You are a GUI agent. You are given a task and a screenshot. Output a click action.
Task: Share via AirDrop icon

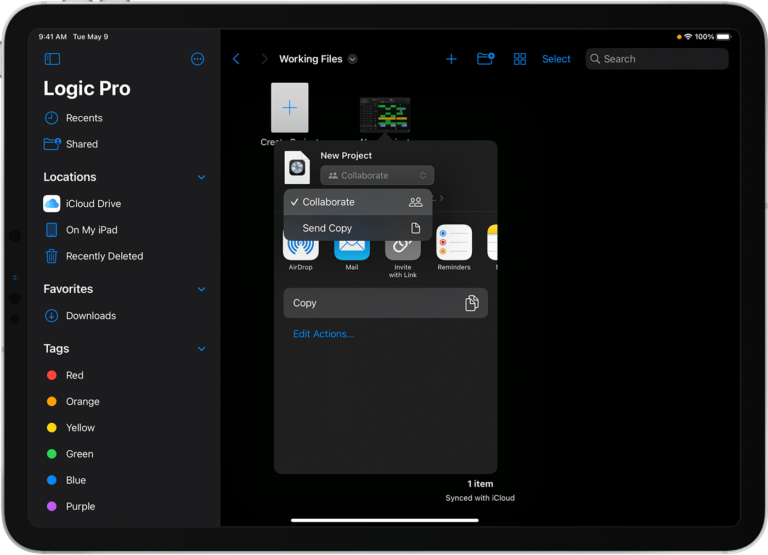point(301,248)
